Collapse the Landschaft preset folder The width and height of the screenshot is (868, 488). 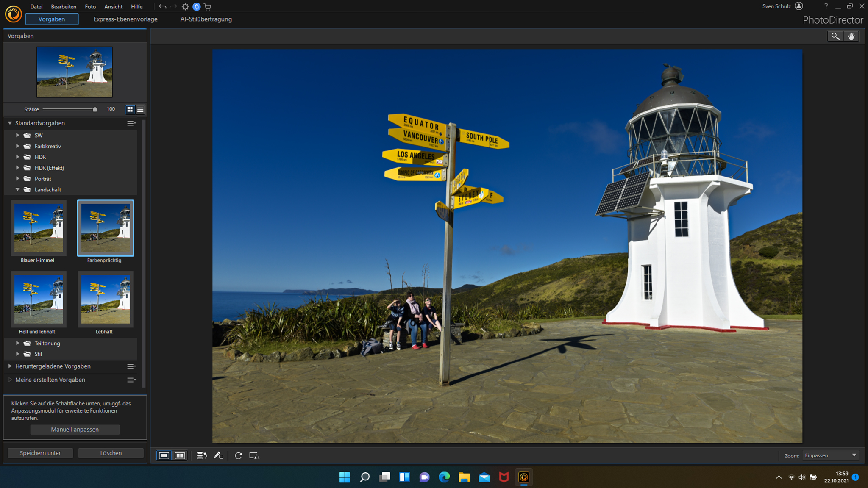pyautogui.click(x=18, y=189)
